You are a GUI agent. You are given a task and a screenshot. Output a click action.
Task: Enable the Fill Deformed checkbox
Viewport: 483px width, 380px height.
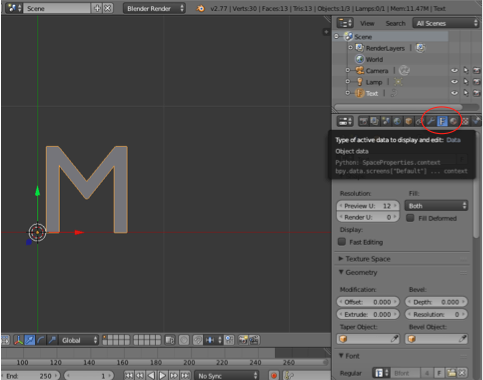click(410, 218)
